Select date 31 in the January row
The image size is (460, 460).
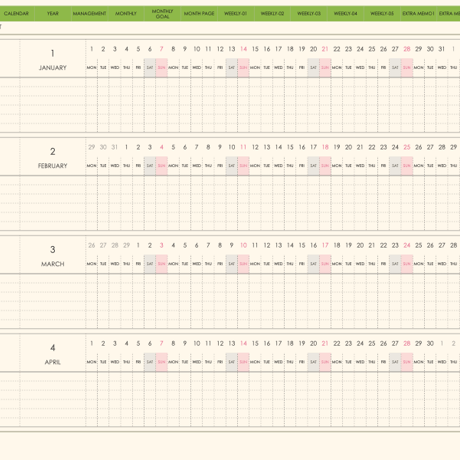pyautogui.click(x=442, y=49)
